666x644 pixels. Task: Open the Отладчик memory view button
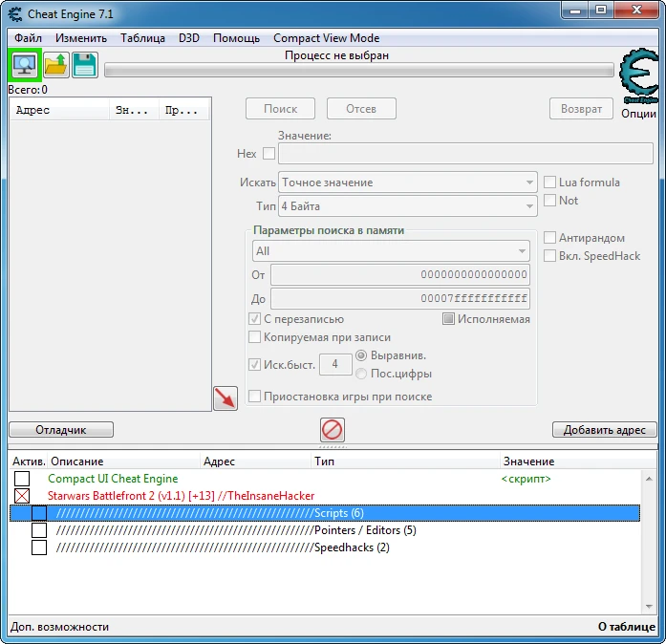click(61, 430)
